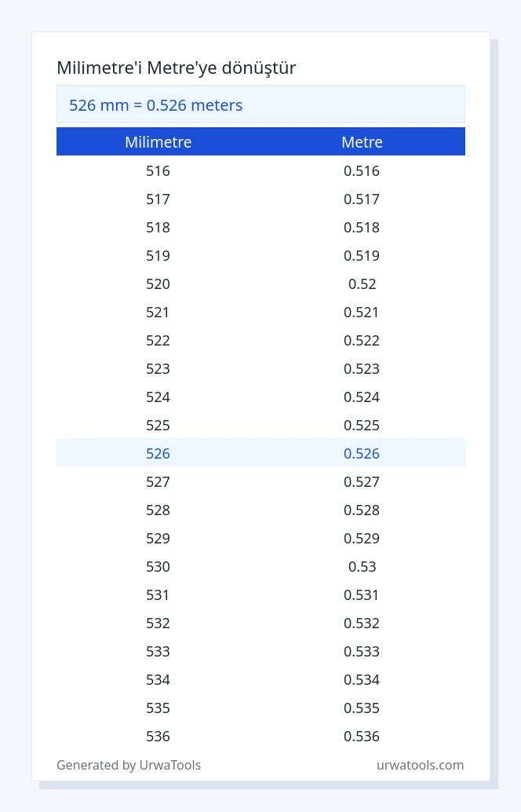Image resolution: width=521 pixels, height=812 pixels.
Task: Click the 0.525 metre value
Action: (x=362, y=425)
